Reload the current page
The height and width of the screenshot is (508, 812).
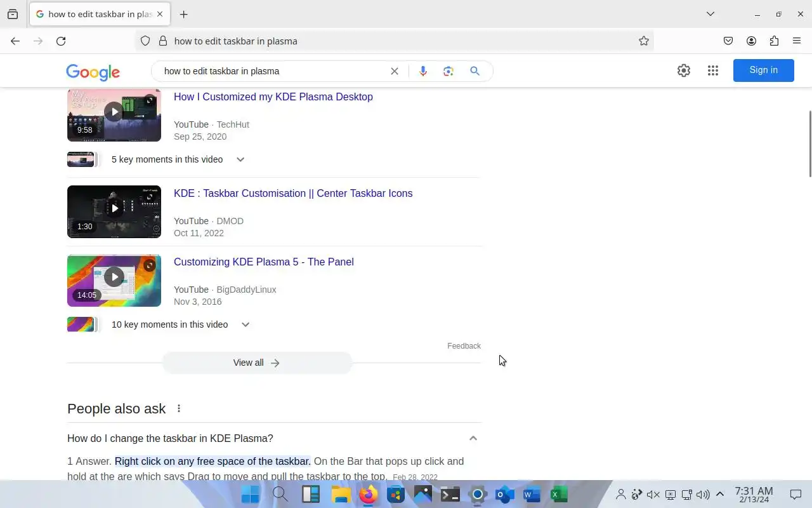pyautogui.click(x=61, y=41)
